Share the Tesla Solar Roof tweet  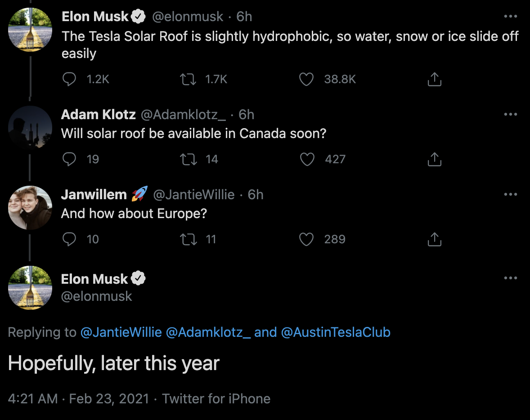pyautogui.click(x=434, y=79)
